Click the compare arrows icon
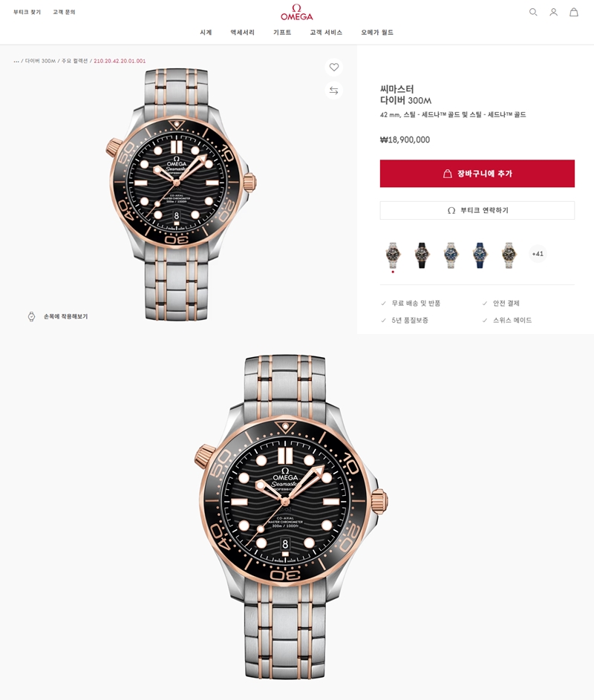The image size is (594, 700). click(334, 91)
